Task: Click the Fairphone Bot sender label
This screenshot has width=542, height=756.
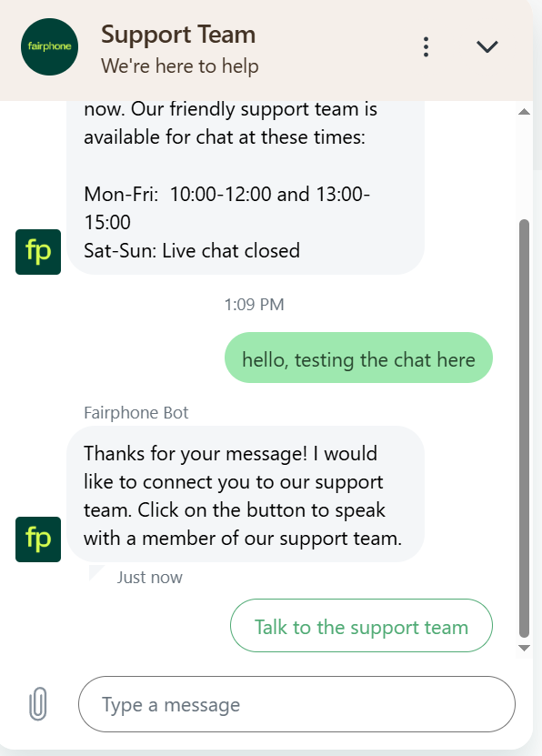Action: tap(135, 413)
